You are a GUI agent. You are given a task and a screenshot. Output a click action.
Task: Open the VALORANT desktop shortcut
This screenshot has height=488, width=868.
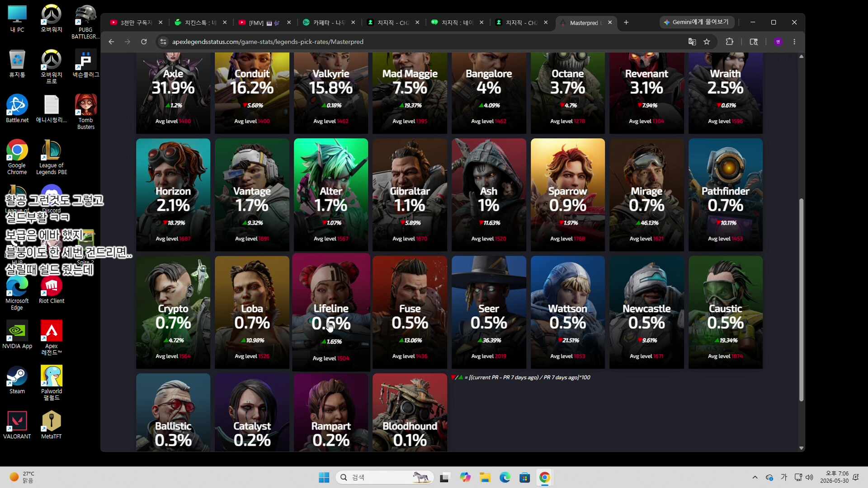pos(17,425)
